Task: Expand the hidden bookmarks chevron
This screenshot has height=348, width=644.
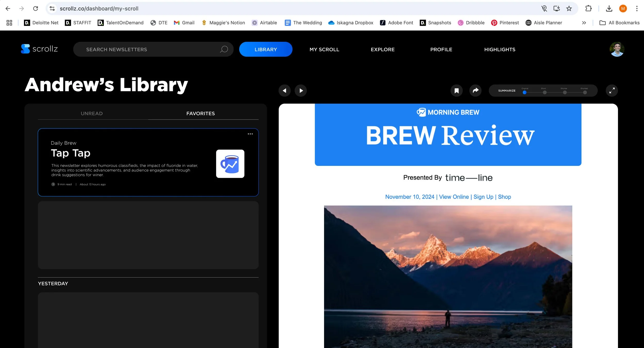Action: (584, 23)
